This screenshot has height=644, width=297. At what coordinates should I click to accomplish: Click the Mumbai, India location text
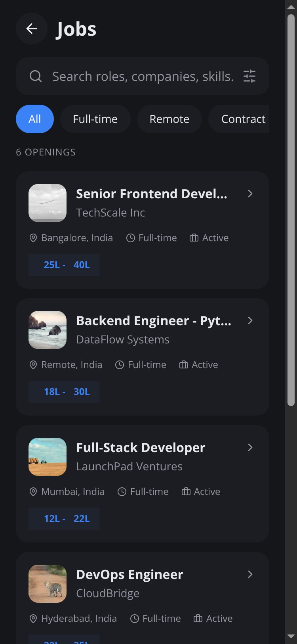pyautogui.click(x=73, y=492)
